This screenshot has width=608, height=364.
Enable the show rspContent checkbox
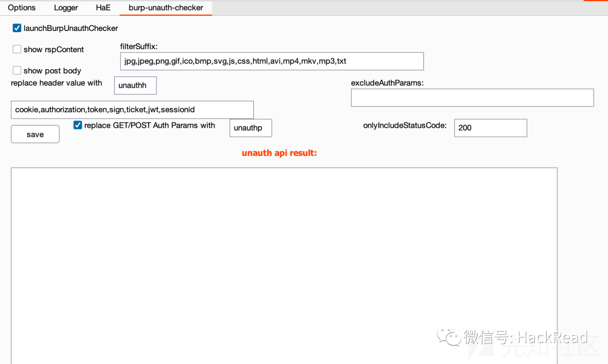click(17, 50)
